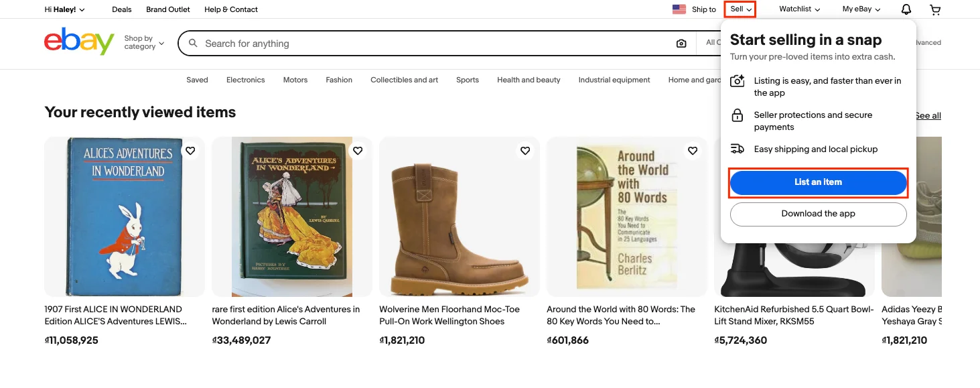Open the Deals link
This screenshot has height=388, width=980.
pyautogui.click(x=122, y=9)
